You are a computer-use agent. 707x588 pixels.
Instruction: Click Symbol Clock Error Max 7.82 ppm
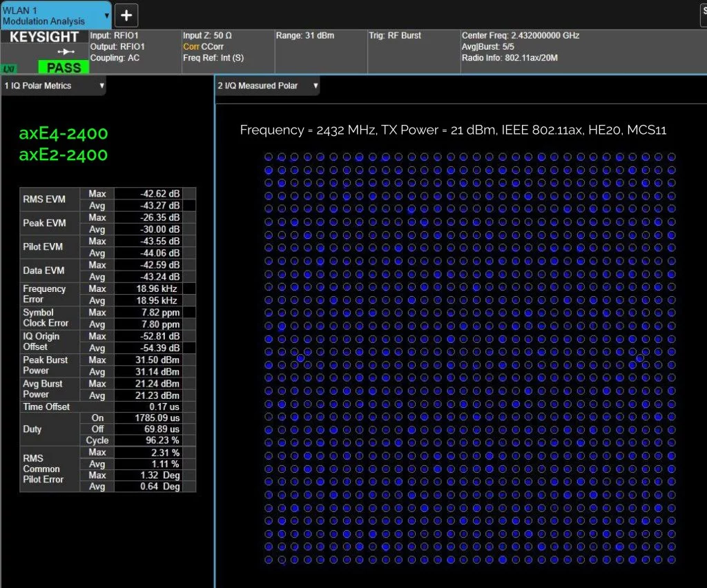point(148,313)
